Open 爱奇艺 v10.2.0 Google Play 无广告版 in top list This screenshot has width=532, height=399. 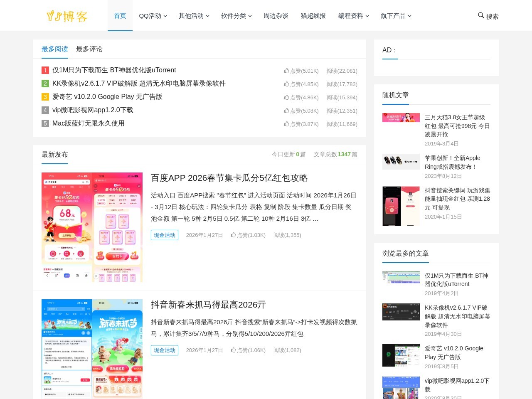pyautogui.click(x=107, y=97)
